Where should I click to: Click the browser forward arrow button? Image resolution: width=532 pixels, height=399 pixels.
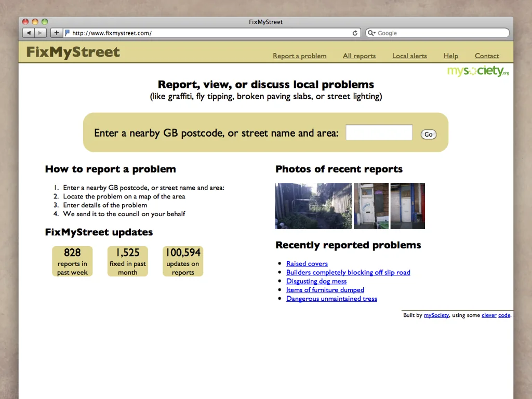point(40,33)
